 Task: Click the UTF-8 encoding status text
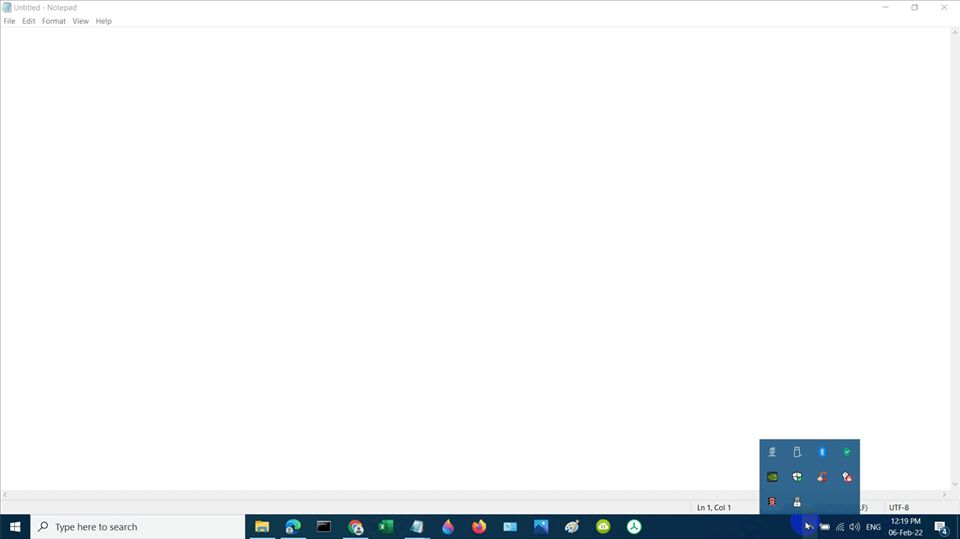(899, 507)
